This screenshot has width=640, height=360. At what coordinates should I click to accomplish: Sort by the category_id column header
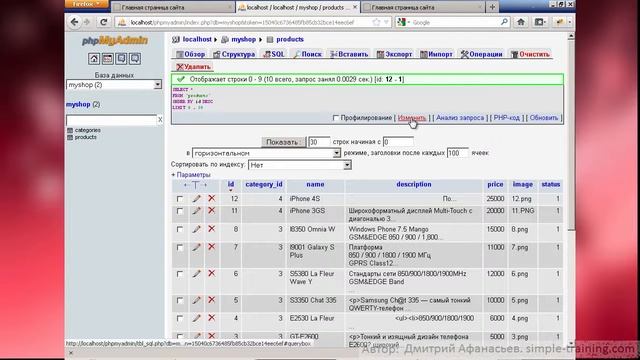(x=264, y=184)
